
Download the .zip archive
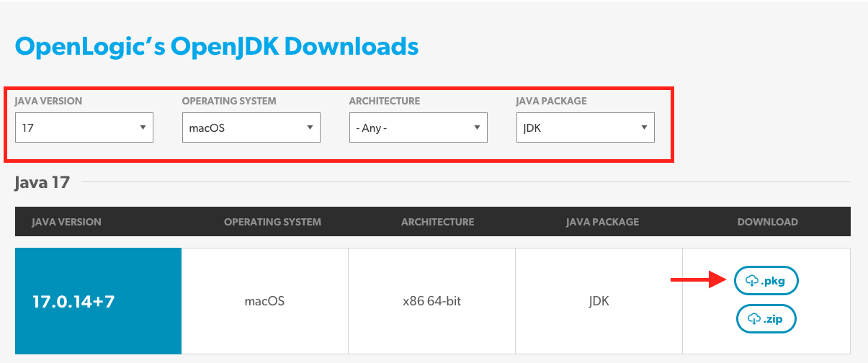coord(766,318)
